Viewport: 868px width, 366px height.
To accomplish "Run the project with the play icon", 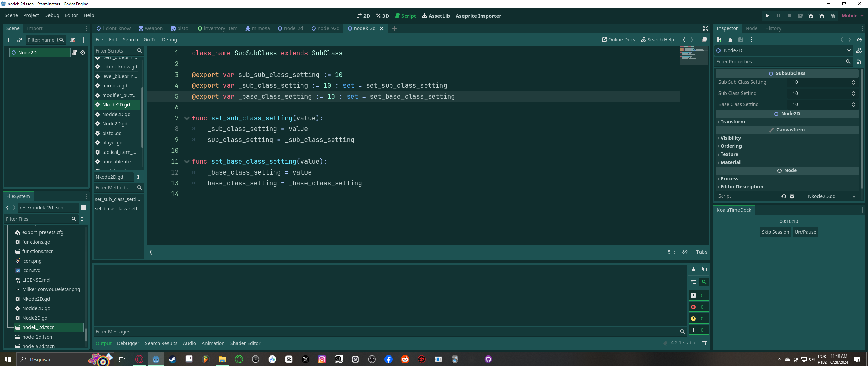I will click(767, 16).
